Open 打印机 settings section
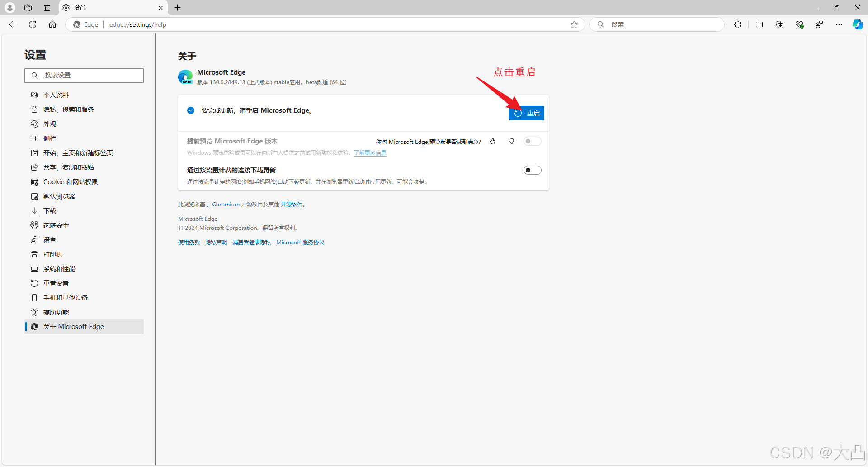The height and width of the screenshot is (467, 868). click(84, 254)
